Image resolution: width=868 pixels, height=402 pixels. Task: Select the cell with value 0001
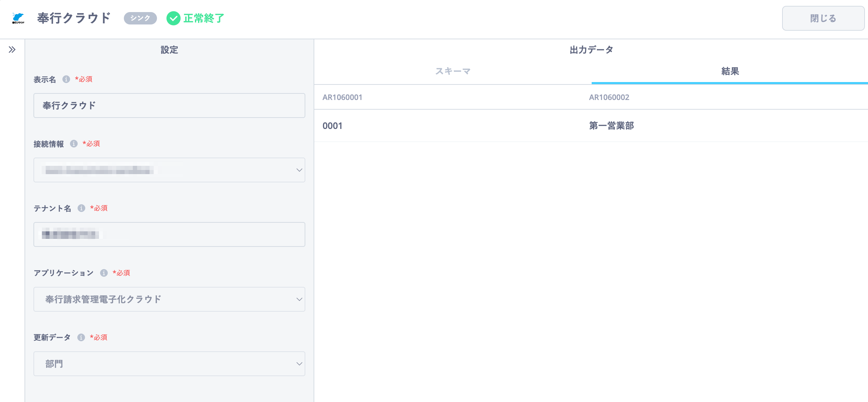click(x=333, y=126)
